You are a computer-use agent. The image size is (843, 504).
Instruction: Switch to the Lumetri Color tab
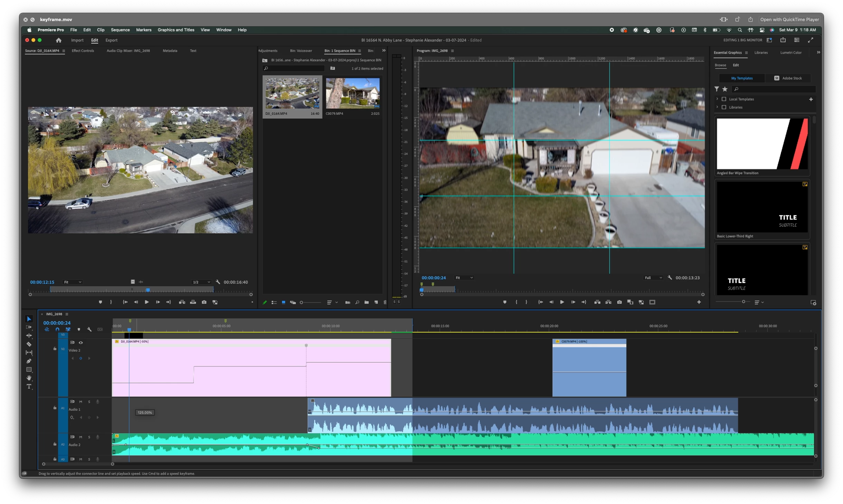pos(790,53)
